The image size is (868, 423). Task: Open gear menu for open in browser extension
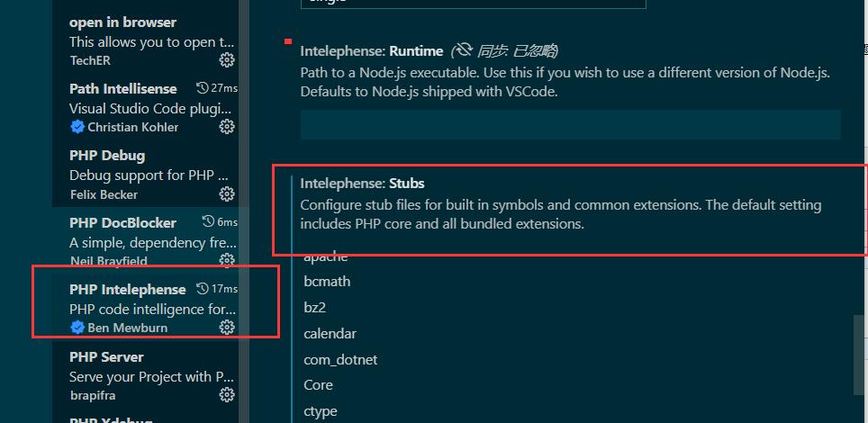point(227,60)
